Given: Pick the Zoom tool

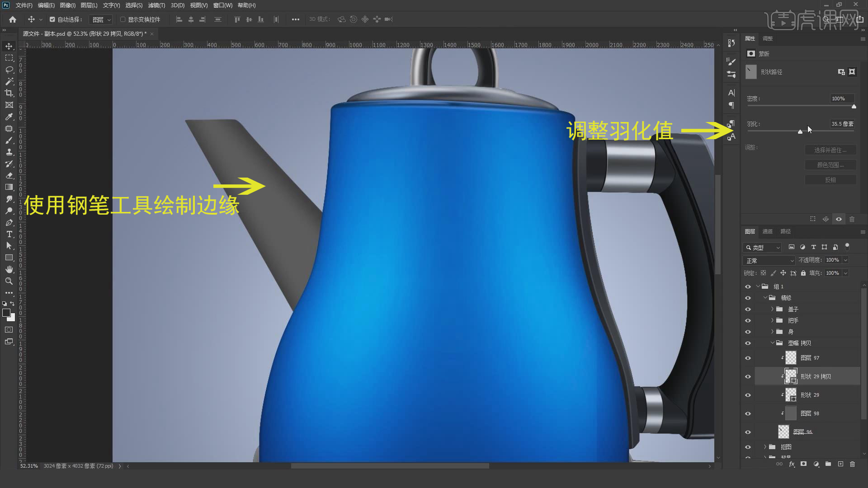Looking at the screenshot, I should (9, 281).
